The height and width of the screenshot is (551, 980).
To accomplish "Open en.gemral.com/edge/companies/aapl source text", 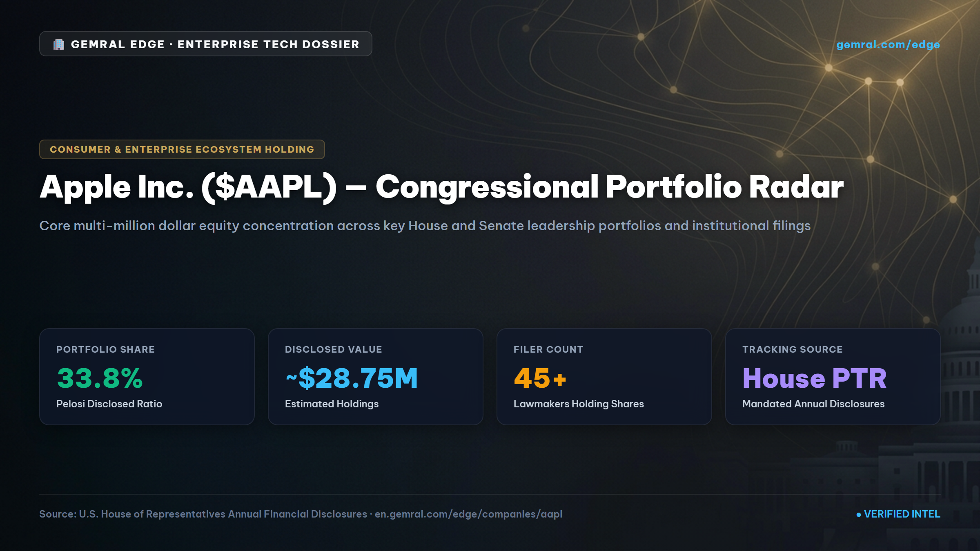I will click(468, 514).
